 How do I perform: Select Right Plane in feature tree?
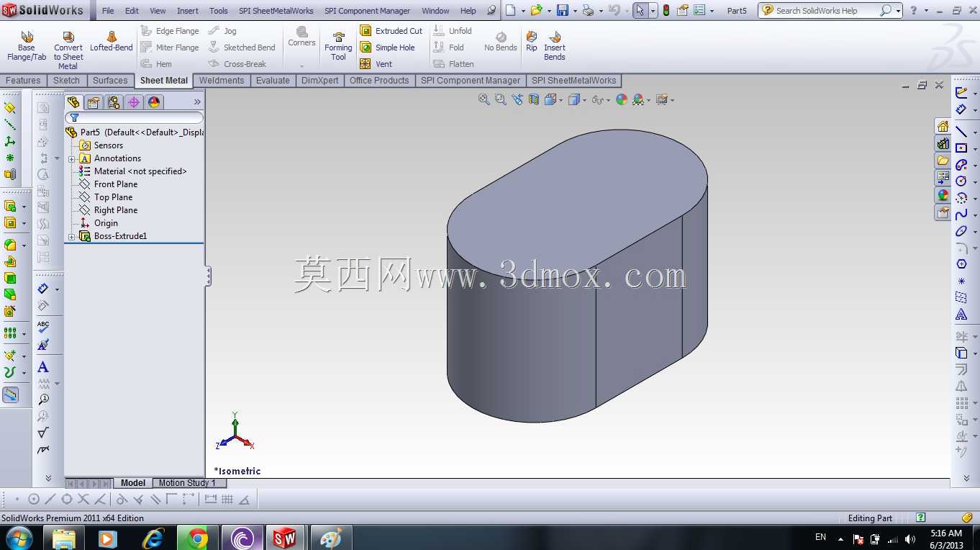(109, 210)
